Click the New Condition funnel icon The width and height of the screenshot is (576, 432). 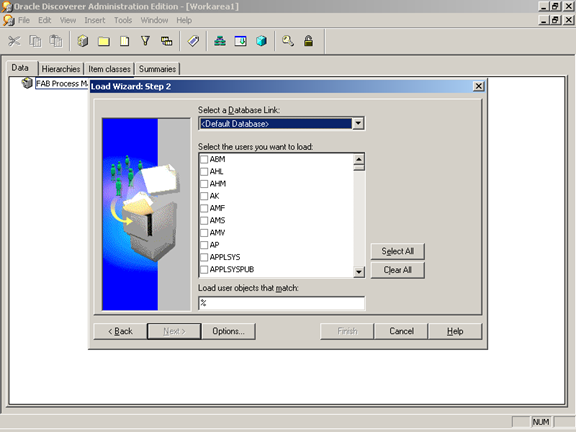[145, 41]
